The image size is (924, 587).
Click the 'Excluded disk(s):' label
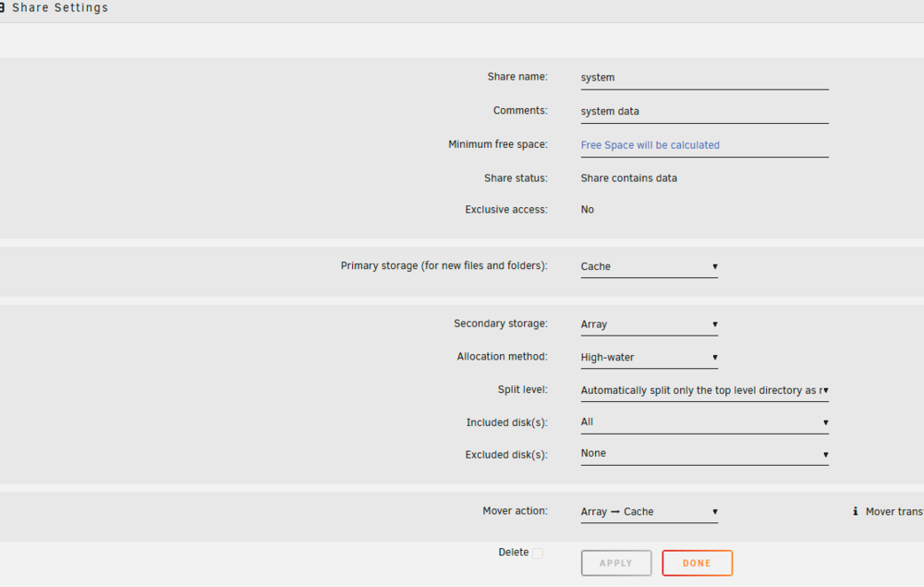pyautogui.click(x=506, y=455)
